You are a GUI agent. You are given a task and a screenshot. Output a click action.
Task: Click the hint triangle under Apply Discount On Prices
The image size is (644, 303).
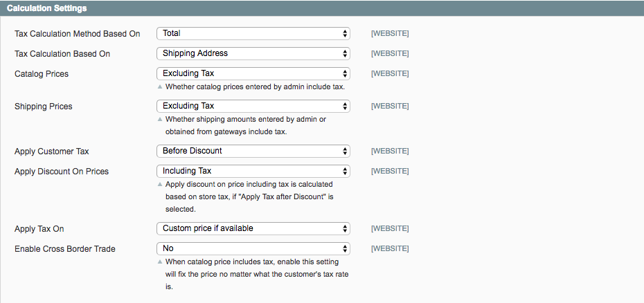[x=160, y=185]
